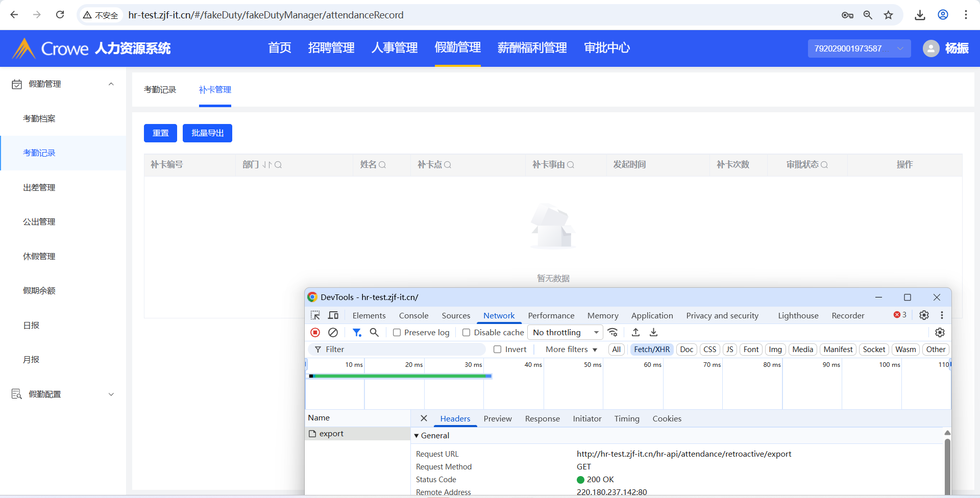Click the inspect element selector icon
The image size is (980, 498).
pos(315,315)
